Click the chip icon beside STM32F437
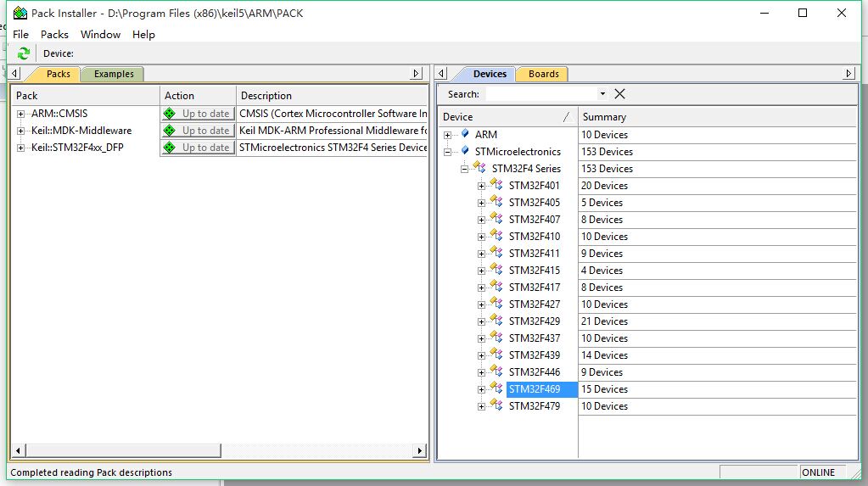 [x=496, y=337]
